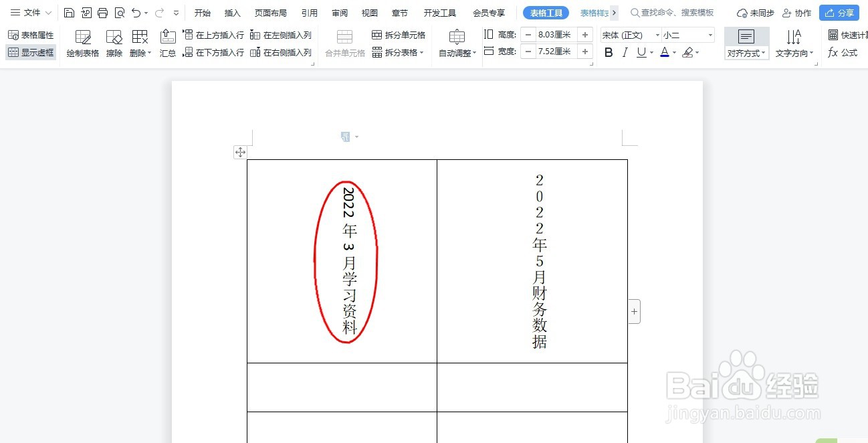Open the 文字方向 text direction dropdown
The width and height of the screenshot is (868, 443).
pos(795,44)
